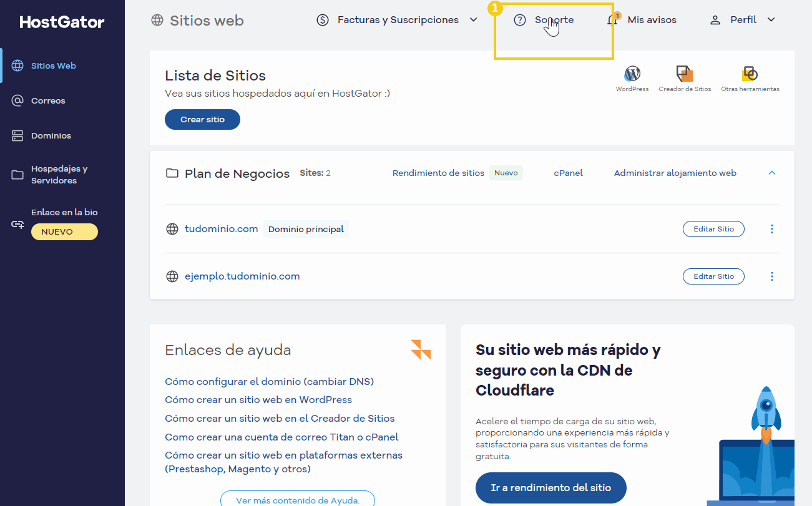
Task: Open three-dot menu for tudominio.com
Action: tap(772, 229)
